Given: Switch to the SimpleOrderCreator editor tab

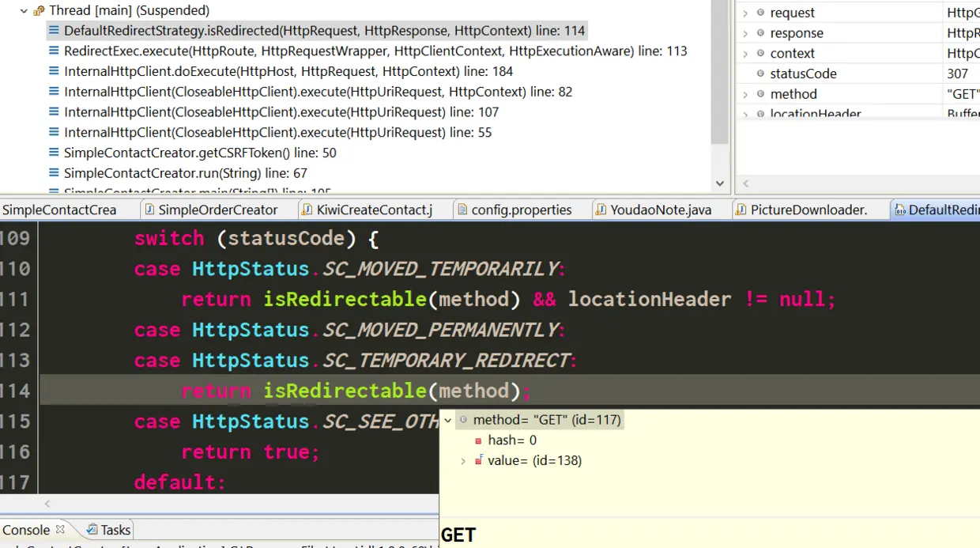Looking at the screenshot, I should pyautogui.click(x=218, y=210).
